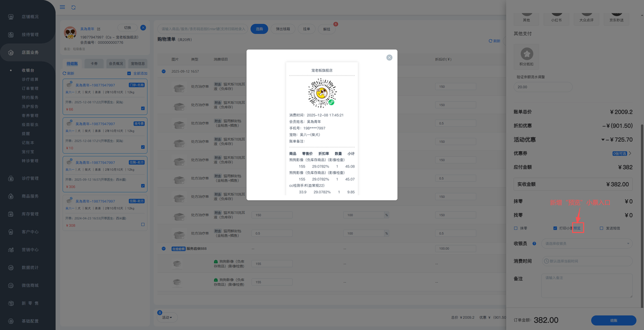This screenshot has height=330, width=644.
Task: Enable the 发送短信 checkbox
Action: pos(601,228)
